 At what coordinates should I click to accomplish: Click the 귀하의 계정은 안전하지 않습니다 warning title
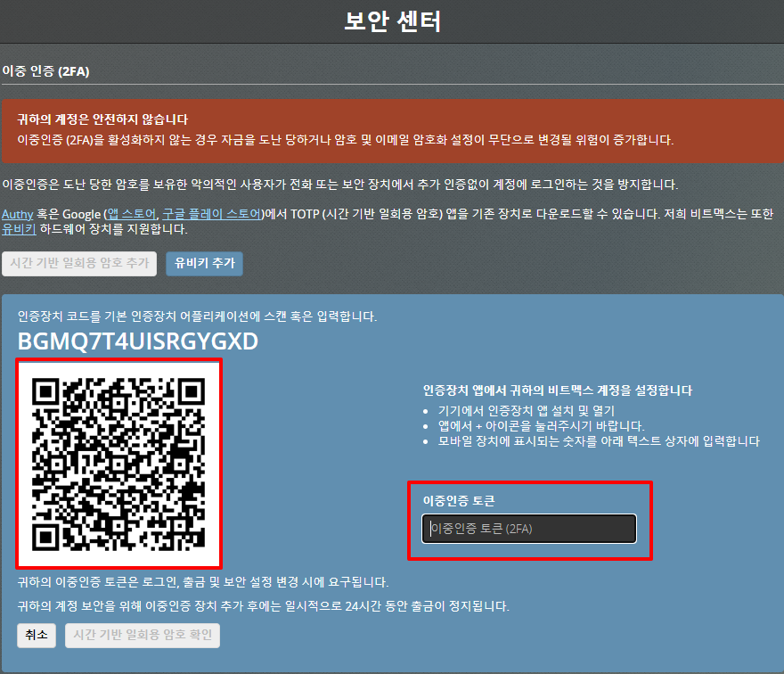click(x=102, y=119)
